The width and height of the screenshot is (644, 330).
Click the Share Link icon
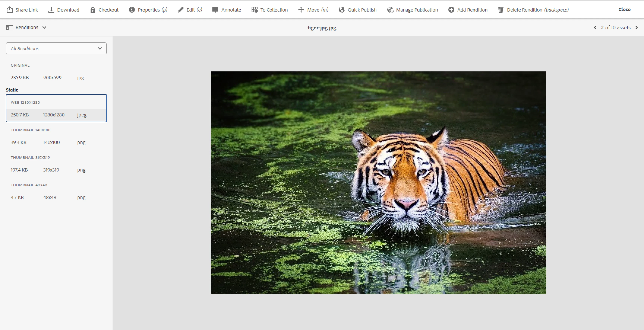(10, 10)
